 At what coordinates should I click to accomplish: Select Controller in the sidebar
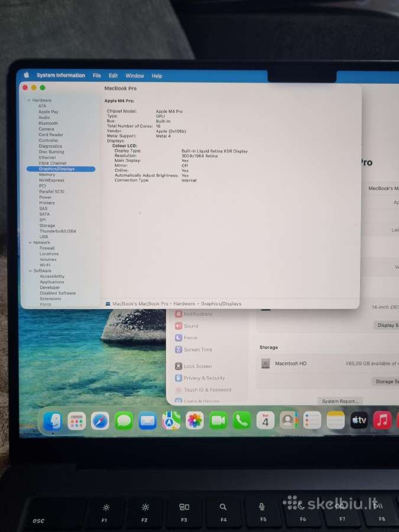coord(48,141)
